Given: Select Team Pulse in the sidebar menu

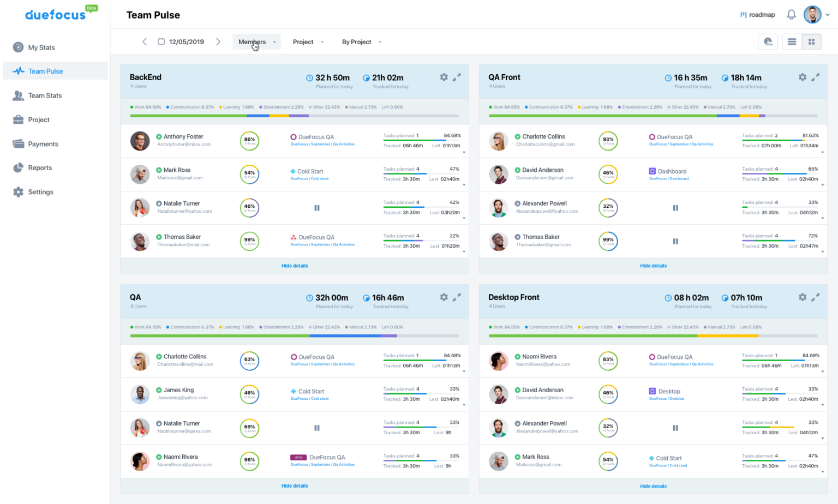Looking at the screenshot, I should point(46,71).
